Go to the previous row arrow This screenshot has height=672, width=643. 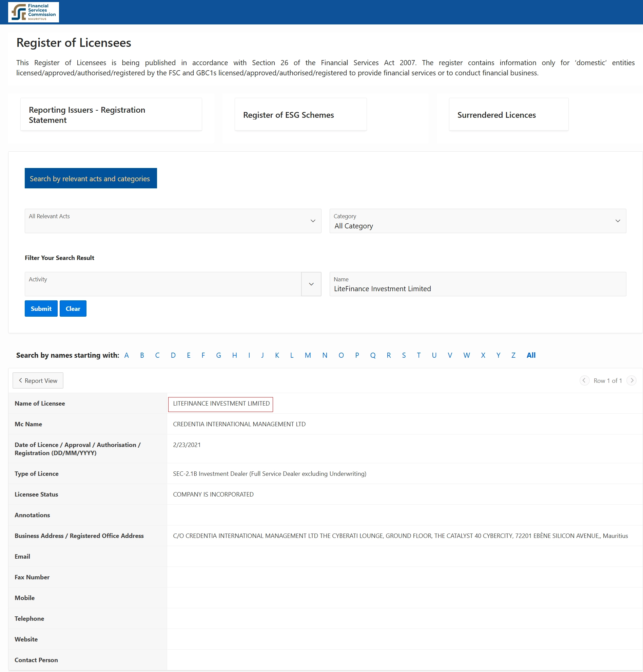point(584,380)
